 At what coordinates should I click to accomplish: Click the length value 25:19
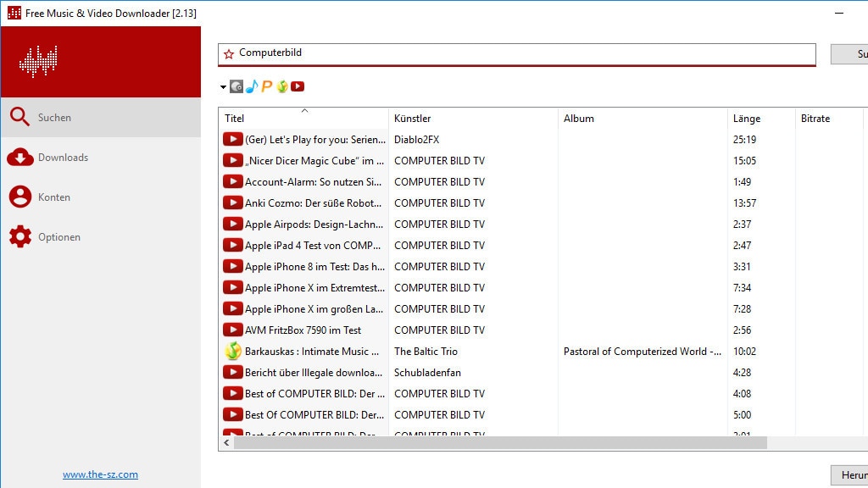coord(744,140)
